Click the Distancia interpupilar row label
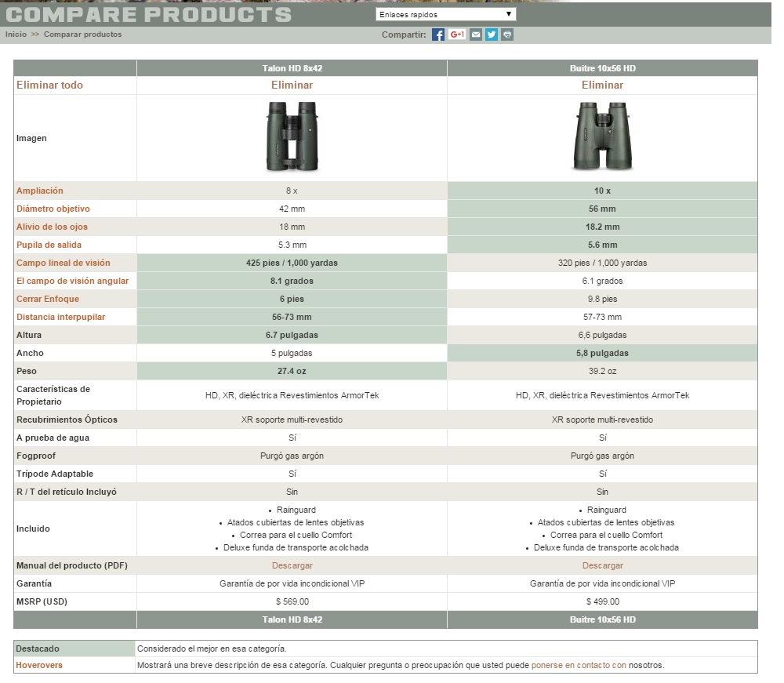Viewport: 784px width, 683px height. tap(60, 317)
